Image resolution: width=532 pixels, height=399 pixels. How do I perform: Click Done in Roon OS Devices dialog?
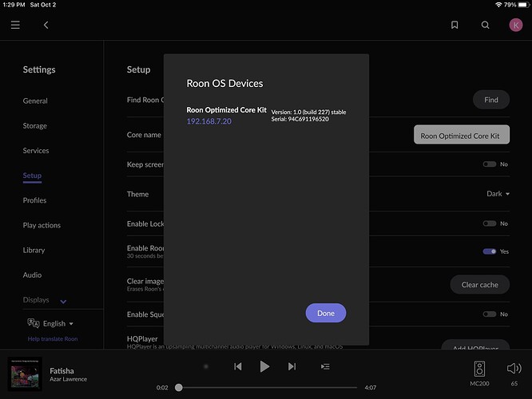326,313
